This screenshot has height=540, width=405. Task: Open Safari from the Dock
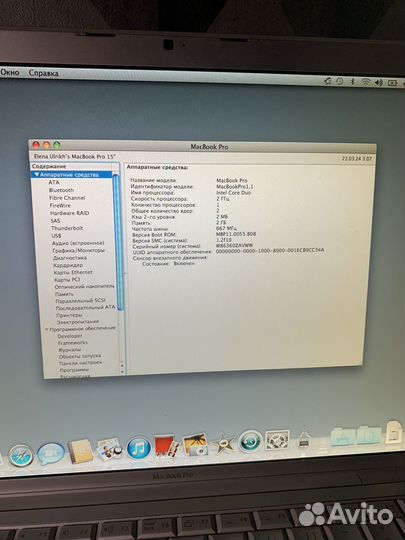coord(21,455)
